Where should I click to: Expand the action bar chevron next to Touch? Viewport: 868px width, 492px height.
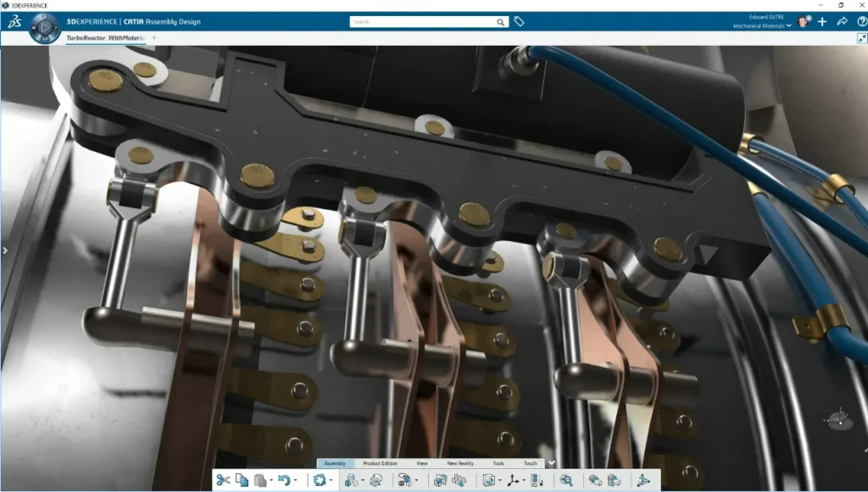point(551,463)
